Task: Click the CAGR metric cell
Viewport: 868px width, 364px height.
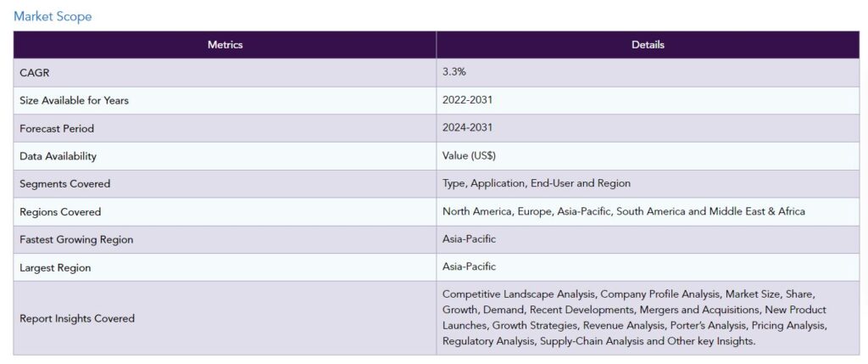Action: 225,73
